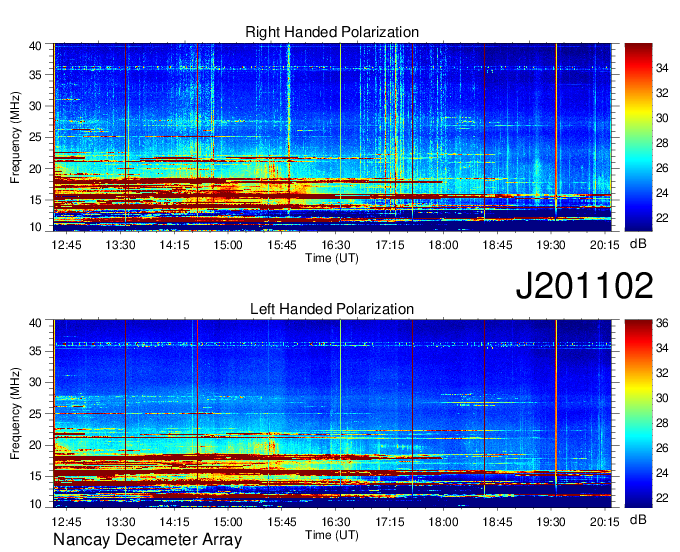Click the 35 MHz tick of Right Handed plot

tap(35, 75)
